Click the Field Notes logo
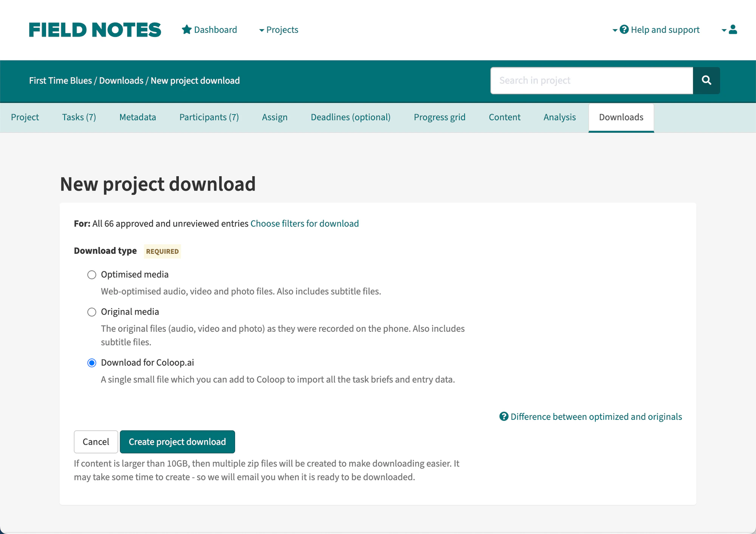 tap(95, 30)
